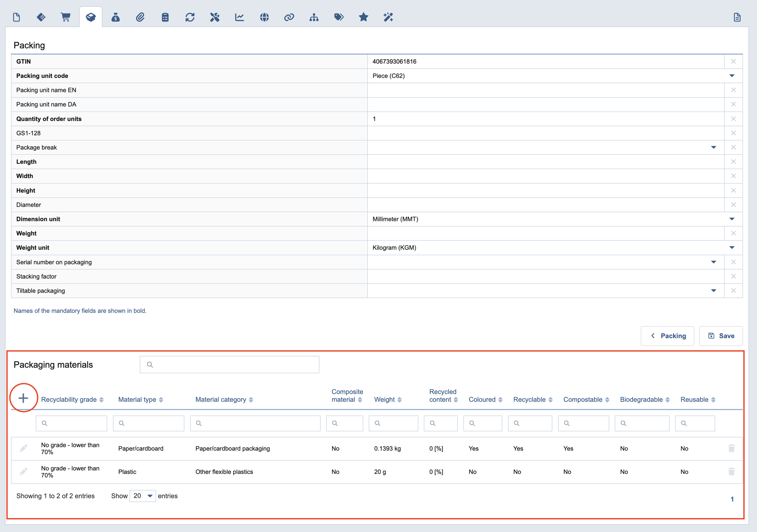Select the 'Other flexible plastics' cell

[224, 472]
